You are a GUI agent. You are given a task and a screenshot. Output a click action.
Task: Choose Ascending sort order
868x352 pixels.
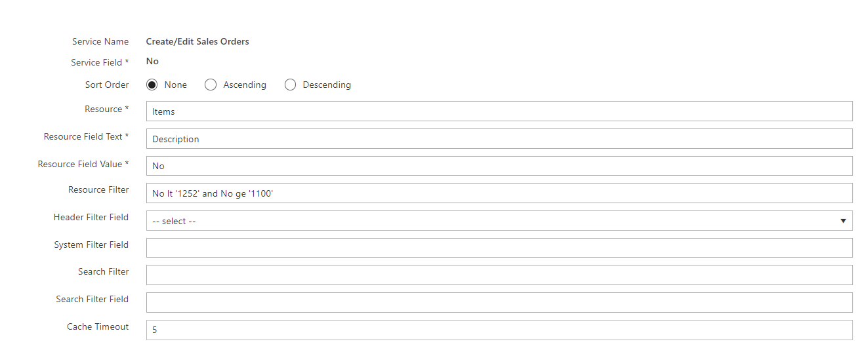point(211,85)
